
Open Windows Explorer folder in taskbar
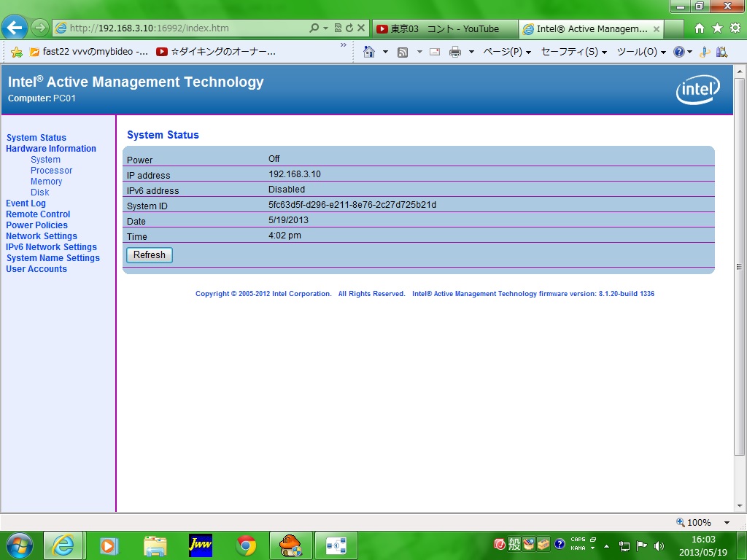(155, 546)
